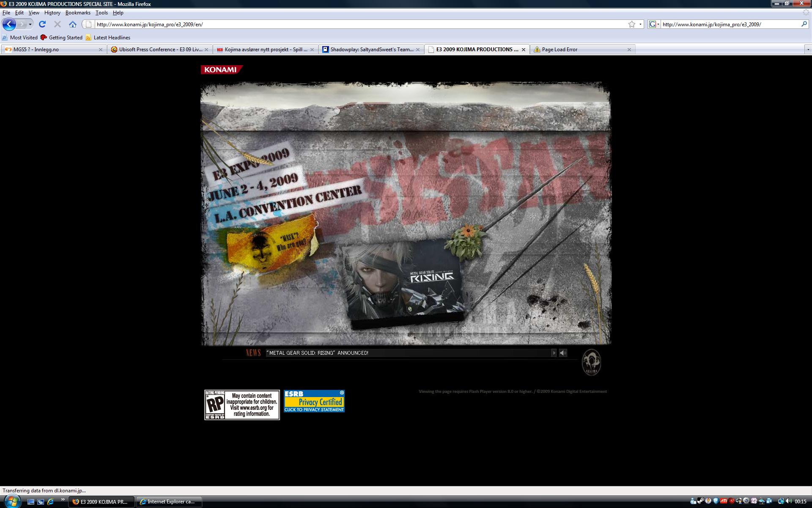
Task: Open the volume control tray icon
Action: (789, 501)
